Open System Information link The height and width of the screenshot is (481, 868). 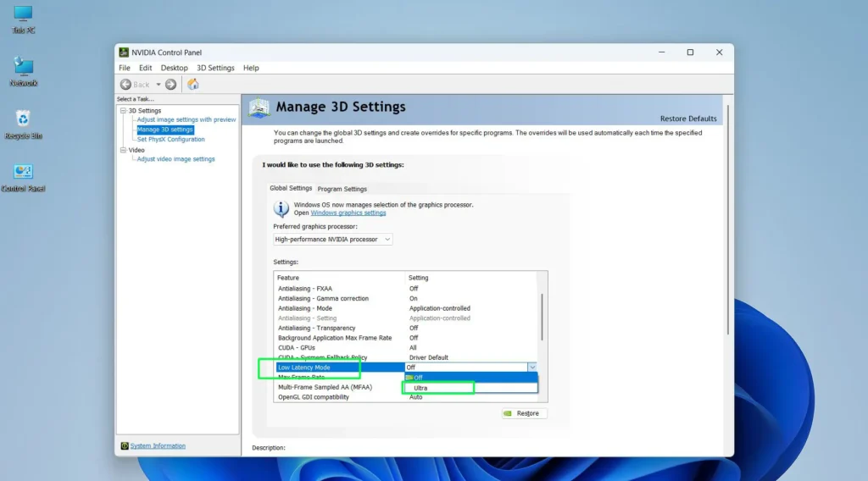tap(158, 445)
